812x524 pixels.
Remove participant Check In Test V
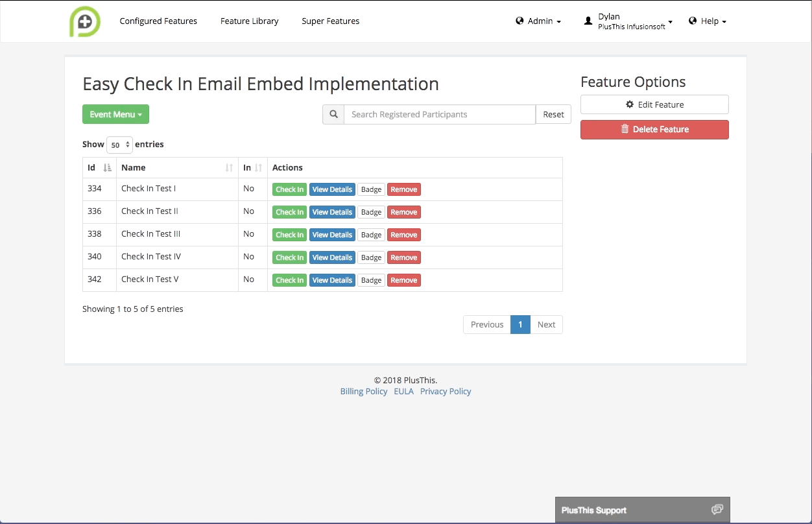(x=404, y=280)
